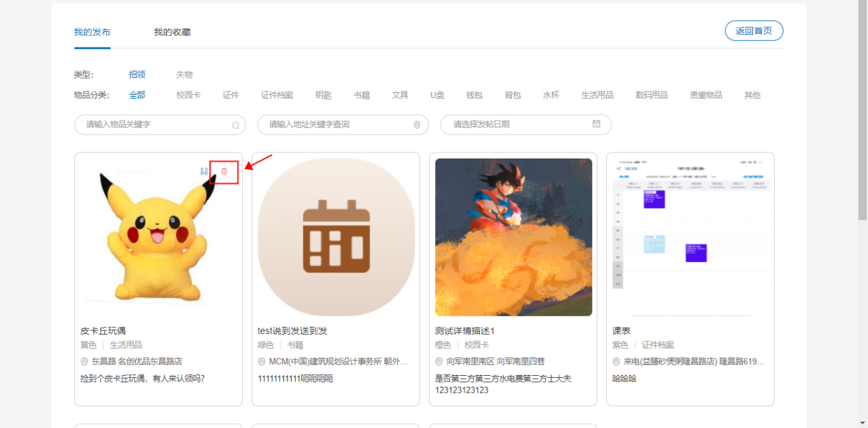The width and height of the screenshot is (868, 428).
Task: Click location pin beside 向军南里南区 address
Action: click(x=439, y=362)
